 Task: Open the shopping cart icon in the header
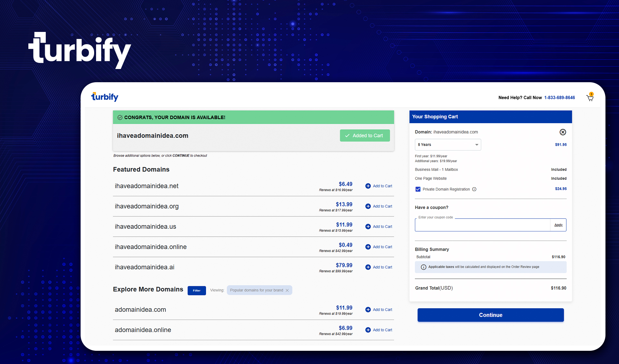click(590, 97)
